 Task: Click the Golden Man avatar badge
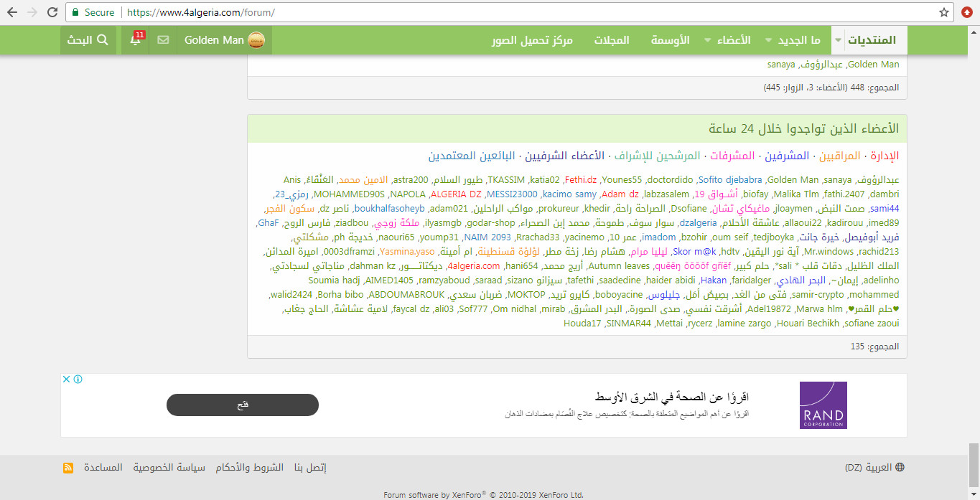(256, 40)
